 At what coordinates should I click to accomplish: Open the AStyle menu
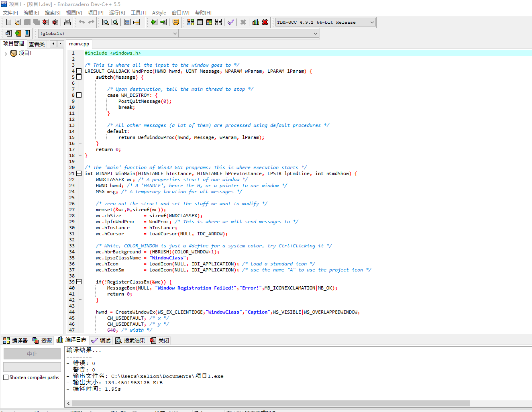[x=159, y=13]
